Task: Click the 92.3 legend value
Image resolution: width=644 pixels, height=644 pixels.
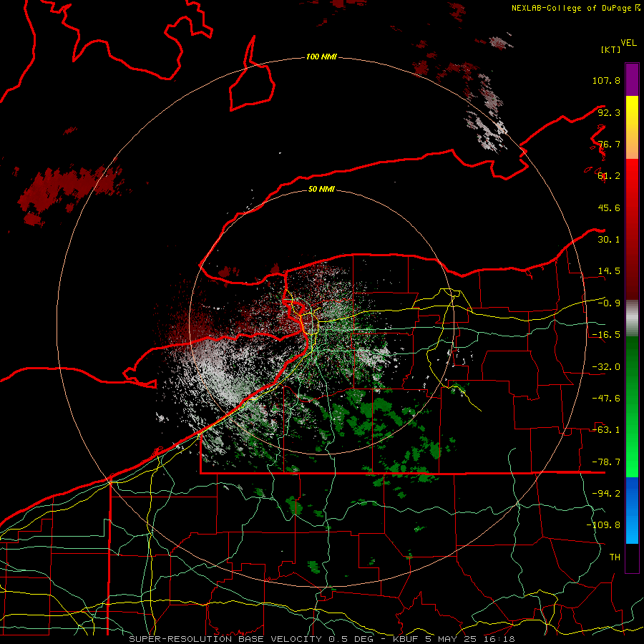Action: click(609, 112)
